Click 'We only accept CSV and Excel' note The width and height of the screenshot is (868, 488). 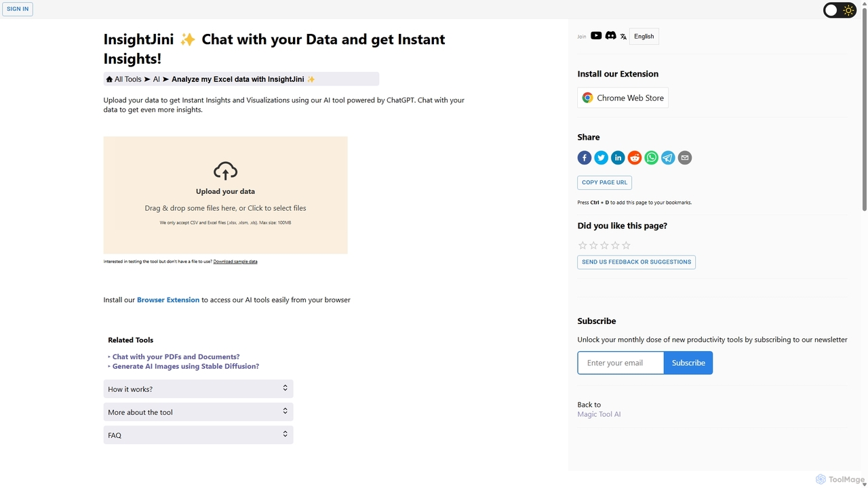(x=226, y=222)
